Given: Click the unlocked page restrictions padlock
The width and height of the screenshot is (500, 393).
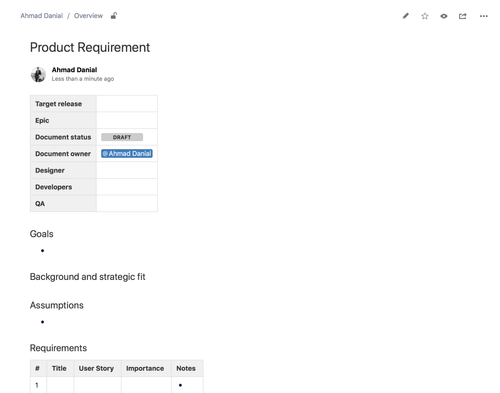Looking at the screenshot, I should [x=114, y=15].
